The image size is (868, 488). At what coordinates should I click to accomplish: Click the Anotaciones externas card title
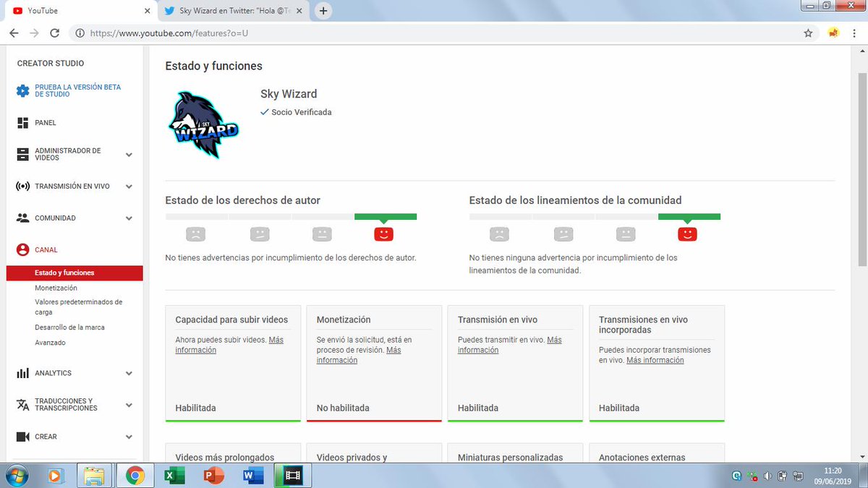point(642,458)
